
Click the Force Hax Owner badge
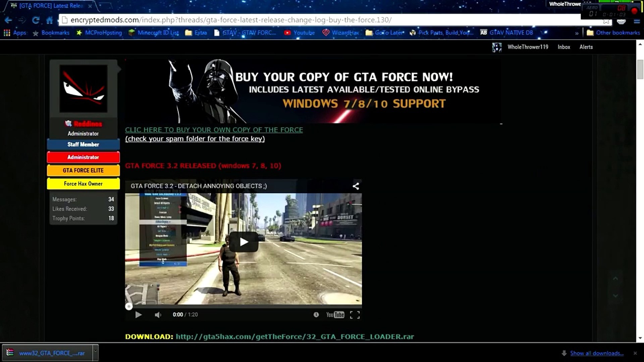(83, 184)
